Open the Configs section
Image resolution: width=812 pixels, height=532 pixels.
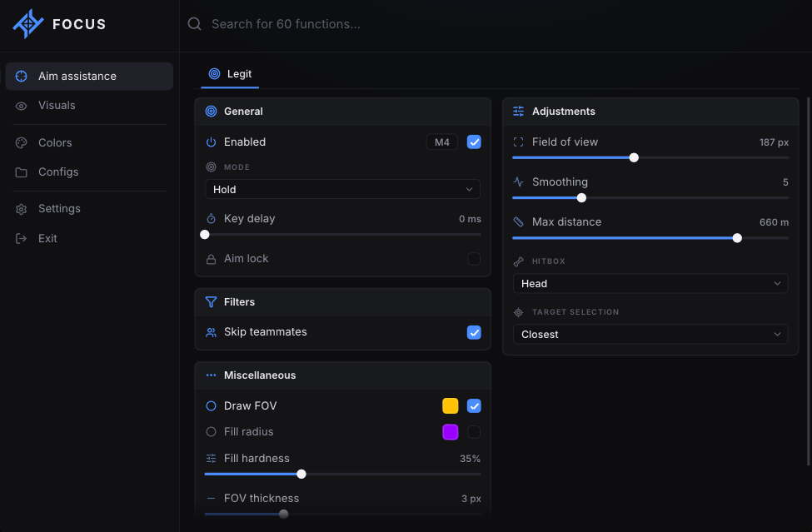(x=89, y=172)
